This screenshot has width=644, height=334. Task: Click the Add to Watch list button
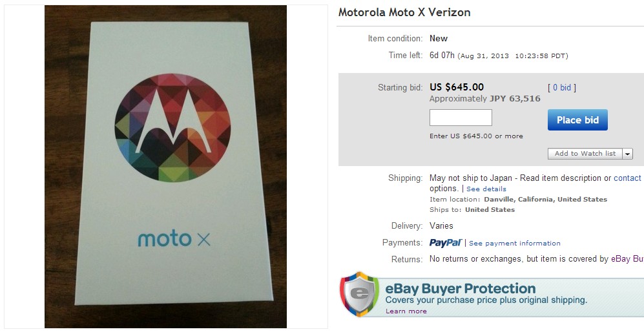click(585, 154)
